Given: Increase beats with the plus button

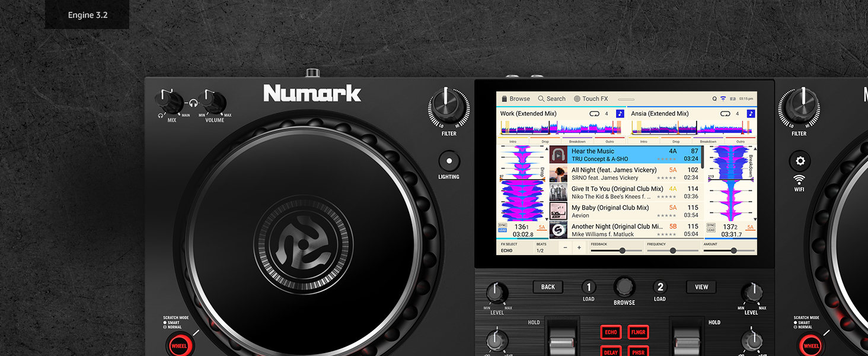Looking at the screenshot, I should click(x=579, y=247).
